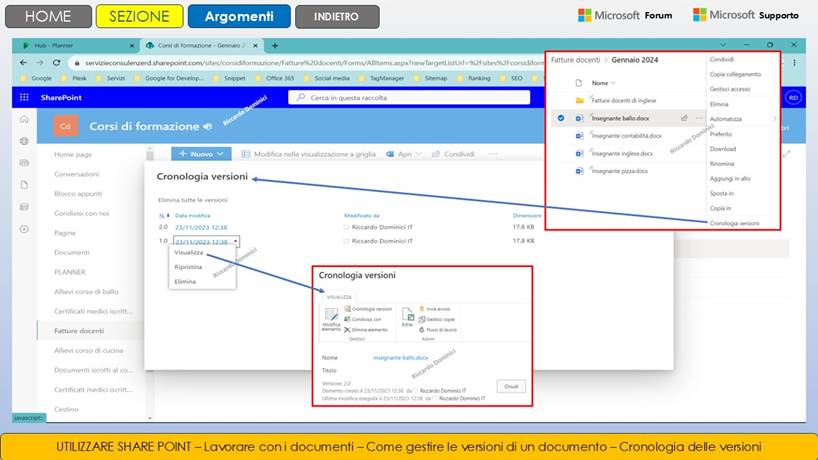Click the Estrai ribbon icon

click(407, 317)
